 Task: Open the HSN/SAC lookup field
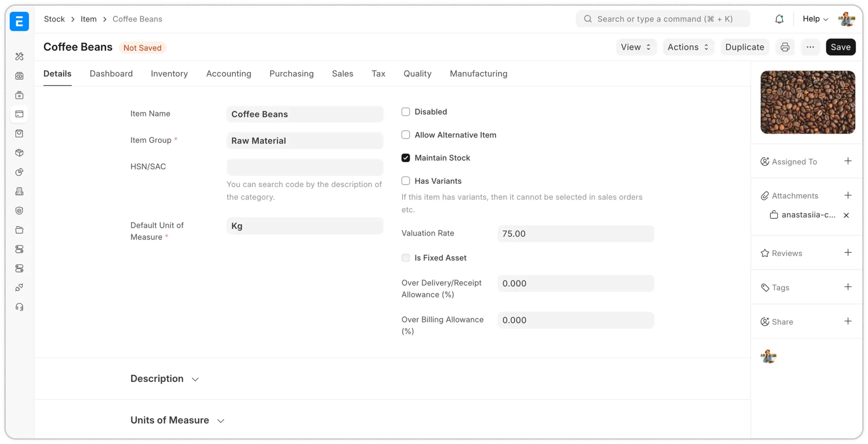click(x=305, y=167)
